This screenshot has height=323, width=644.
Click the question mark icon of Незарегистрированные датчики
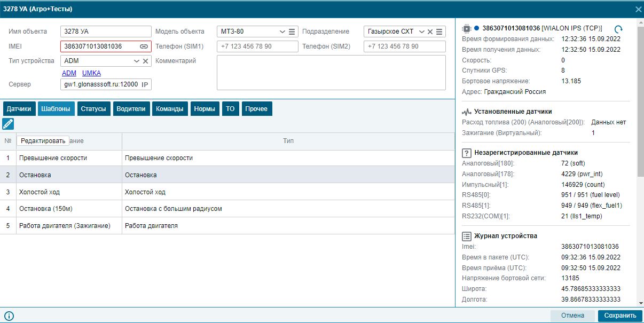[466, 153]
